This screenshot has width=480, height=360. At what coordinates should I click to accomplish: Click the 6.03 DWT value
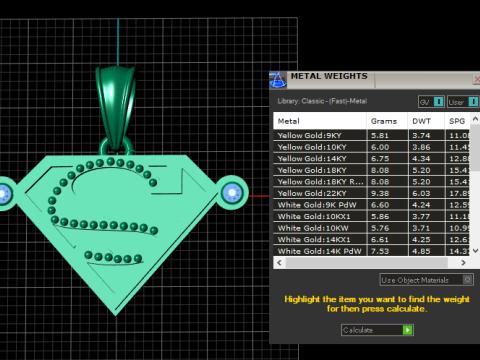pos(421,193)
